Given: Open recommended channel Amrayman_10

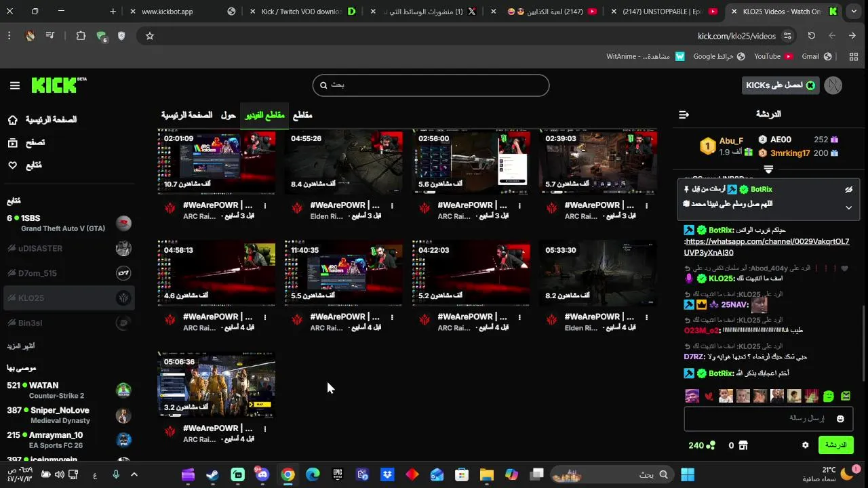Looking at the screenshot, I should tap(68, 440).
